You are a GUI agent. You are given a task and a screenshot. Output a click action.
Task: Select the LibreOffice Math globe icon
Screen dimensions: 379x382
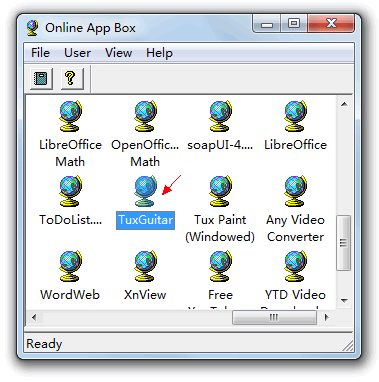click(70, 116)
